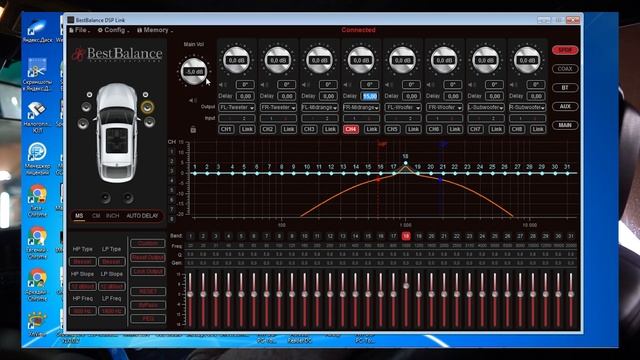Mute the FL-Tweeter channel with its speaker icon
Viewport: 640px width, 360px height.
223,85
